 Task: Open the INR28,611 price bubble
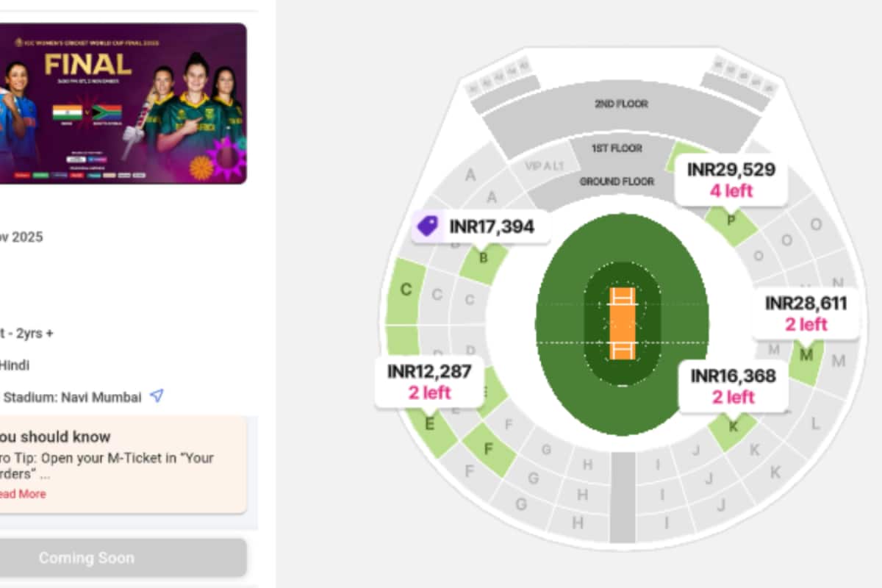[x=806, y=313]
